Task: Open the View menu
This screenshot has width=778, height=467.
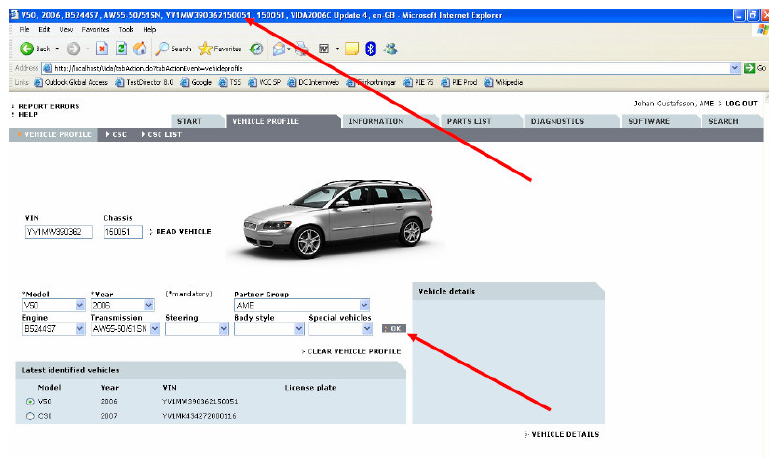Action: tap(66, 29)
